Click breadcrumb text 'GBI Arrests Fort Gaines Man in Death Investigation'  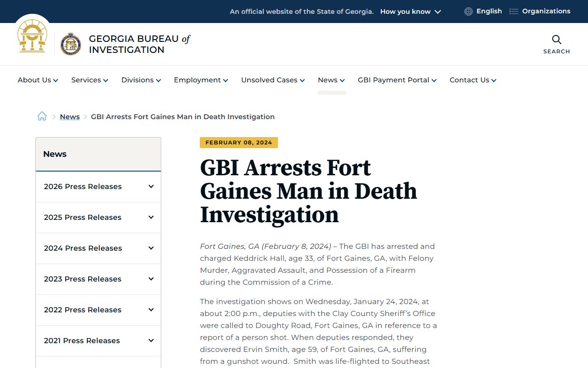tap(183, 117)
